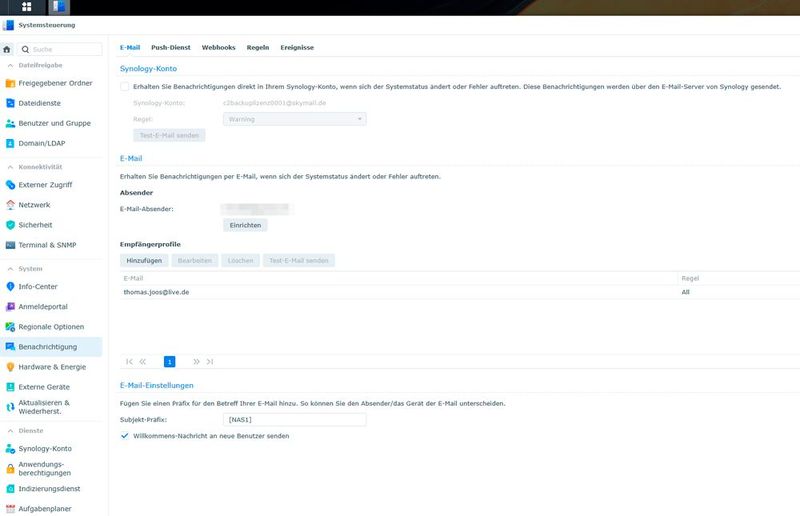Viewport: 800px width, 516px height.
Task: Switch to the Webhooks tab
Action: pos(218,47)
